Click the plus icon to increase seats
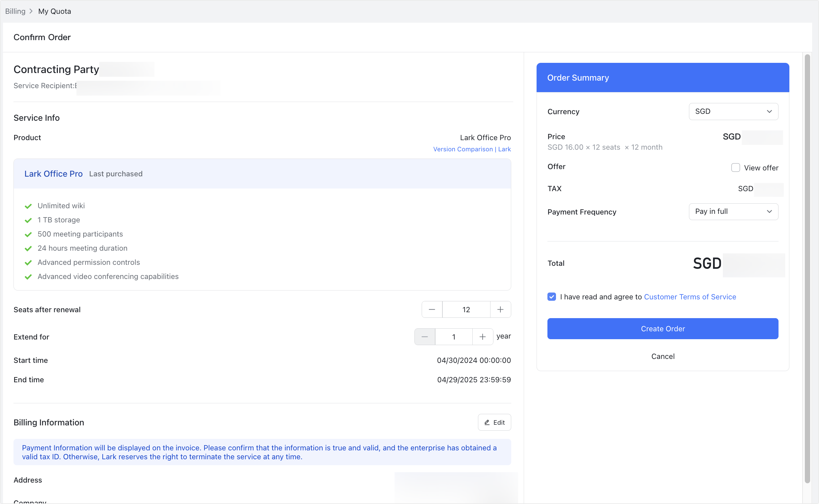Viewport: 819px width, 504px height. tap(501, 309)
